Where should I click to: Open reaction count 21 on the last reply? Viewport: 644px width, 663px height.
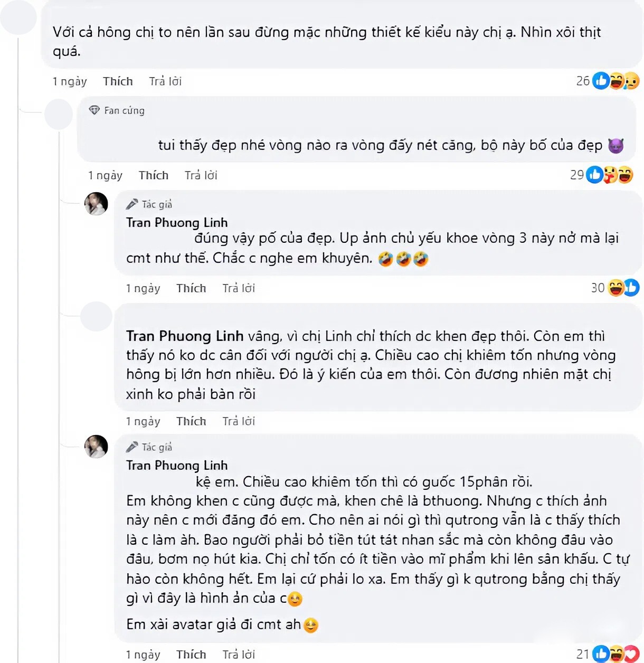(583, 655)
